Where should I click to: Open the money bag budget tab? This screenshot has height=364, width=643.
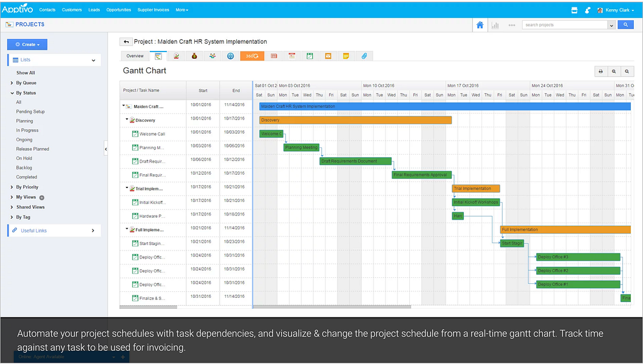click(x=194, y=56)
